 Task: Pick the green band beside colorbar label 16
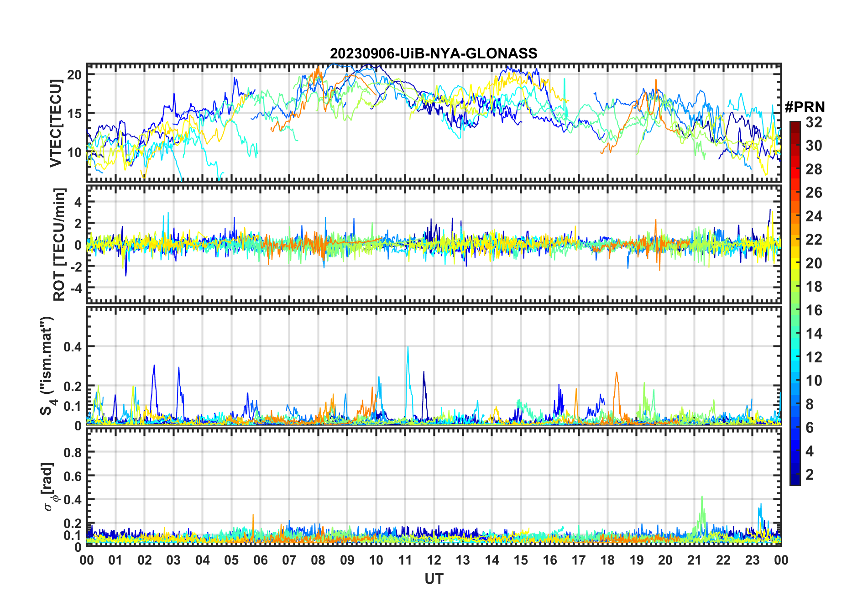tap(795, 310)
